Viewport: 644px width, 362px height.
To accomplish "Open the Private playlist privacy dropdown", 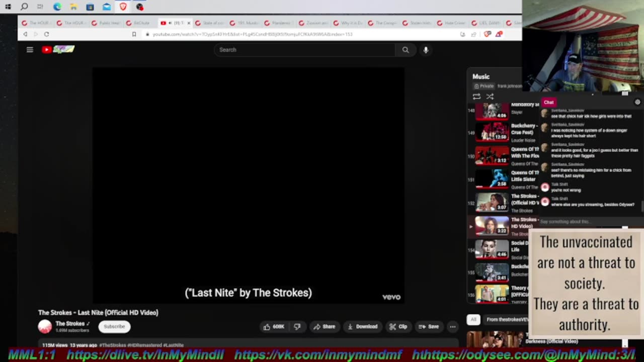I will click(x=484, y=86).
